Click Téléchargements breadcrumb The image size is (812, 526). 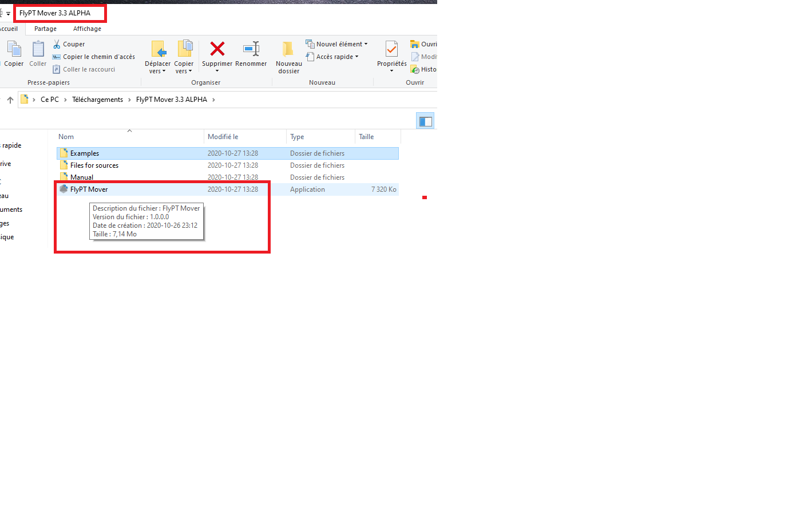97,100
